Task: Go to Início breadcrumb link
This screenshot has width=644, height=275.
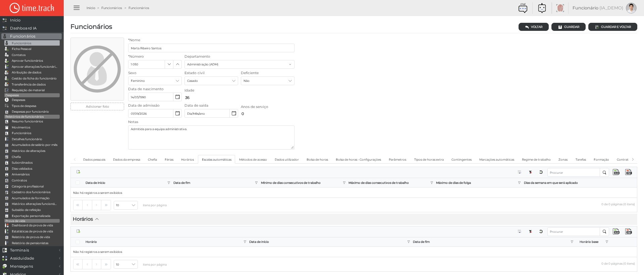Action: click(x=91, y=8)
